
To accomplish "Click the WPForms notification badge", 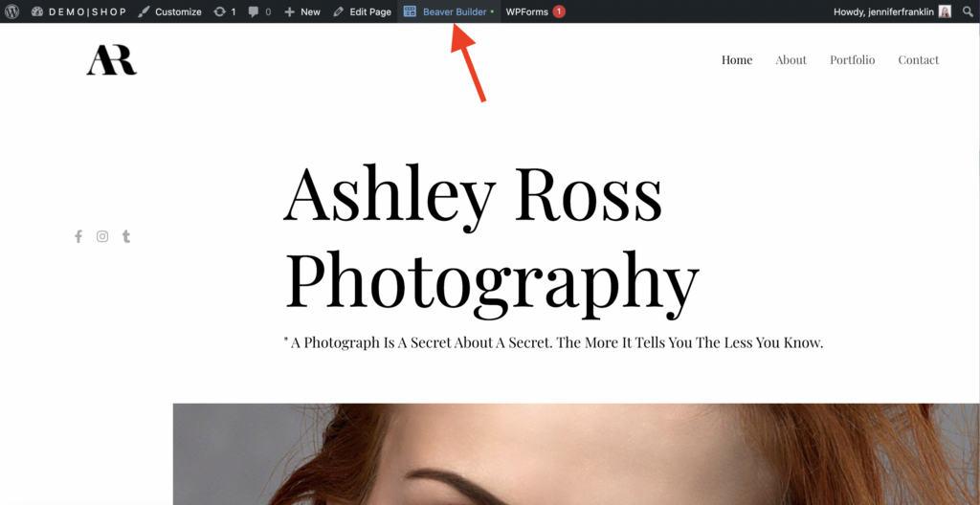I will pyautogui.click(x=559, y=11).
